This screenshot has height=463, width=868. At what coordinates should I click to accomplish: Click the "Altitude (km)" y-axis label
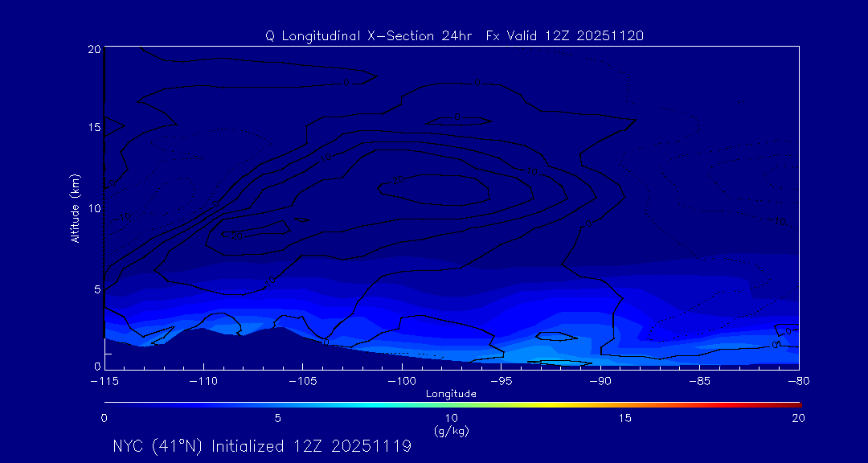point(76,209)
